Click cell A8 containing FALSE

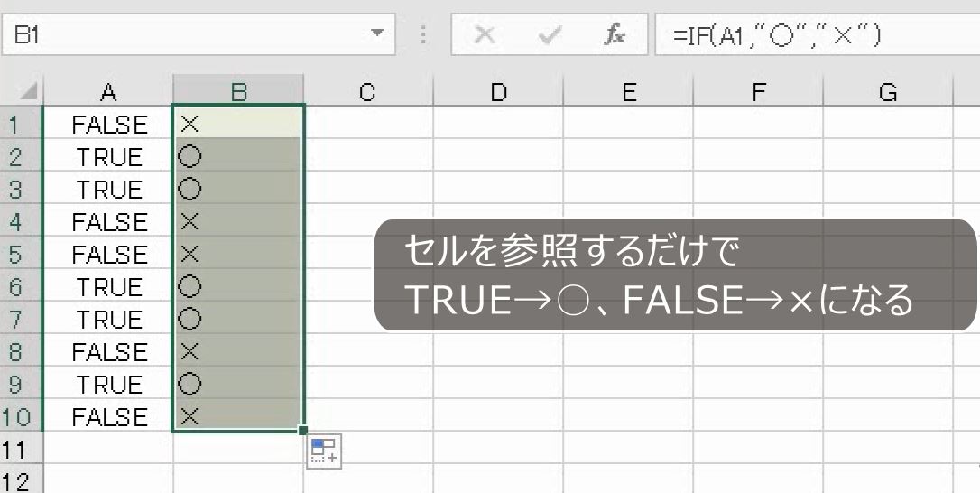click(108, 349)
